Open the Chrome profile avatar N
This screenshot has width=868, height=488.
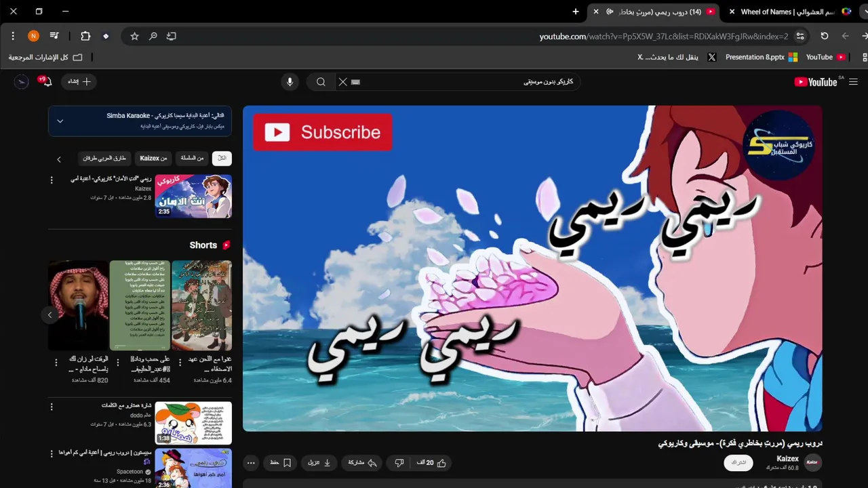pos(33,36)
